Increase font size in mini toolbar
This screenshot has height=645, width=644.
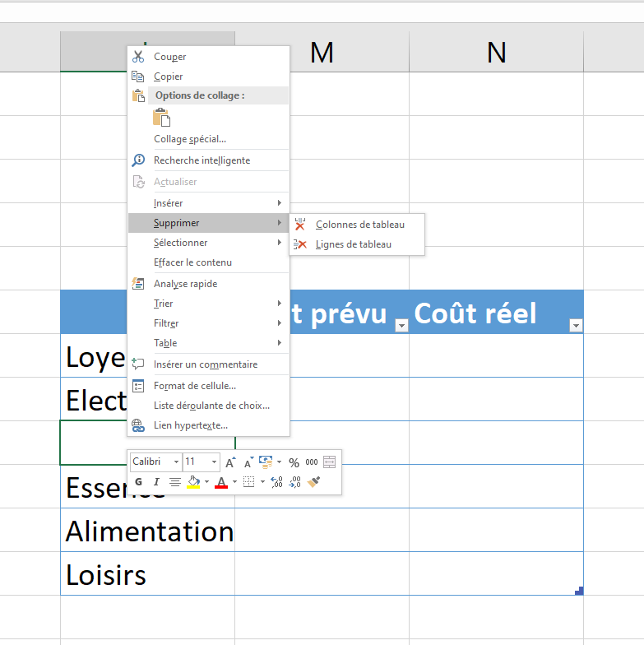230,462
